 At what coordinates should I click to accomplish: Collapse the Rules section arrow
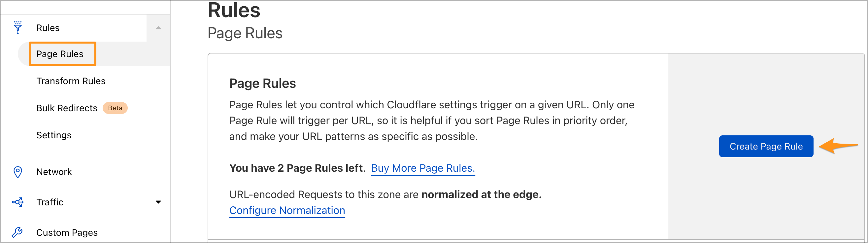[158, 28]
